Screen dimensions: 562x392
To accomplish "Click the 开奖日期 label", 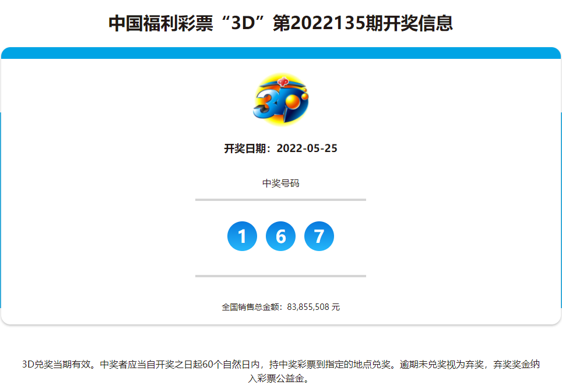I will coord(247,149).
